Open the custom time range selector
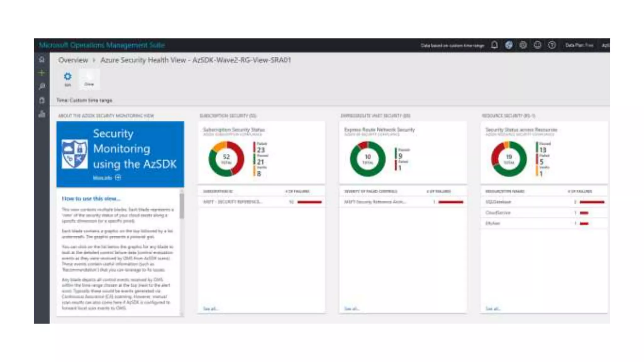 (x=84, y=100)
